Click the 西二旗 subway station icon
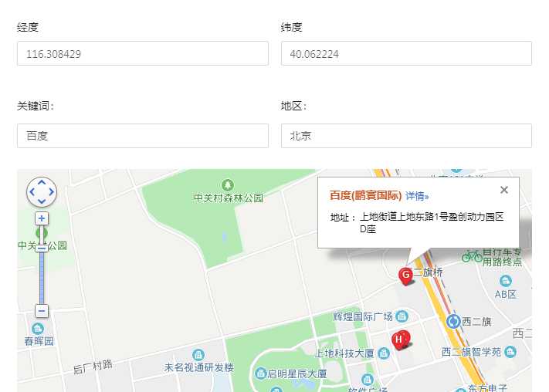Image resolution: width=549 pixels, height=392 pixels. (x=454, y=321)
